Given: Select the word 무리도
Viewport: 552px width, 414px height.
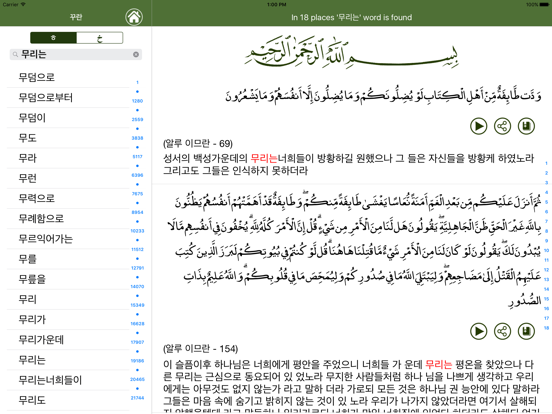Looking at the screenshot, I should [68, 400].
